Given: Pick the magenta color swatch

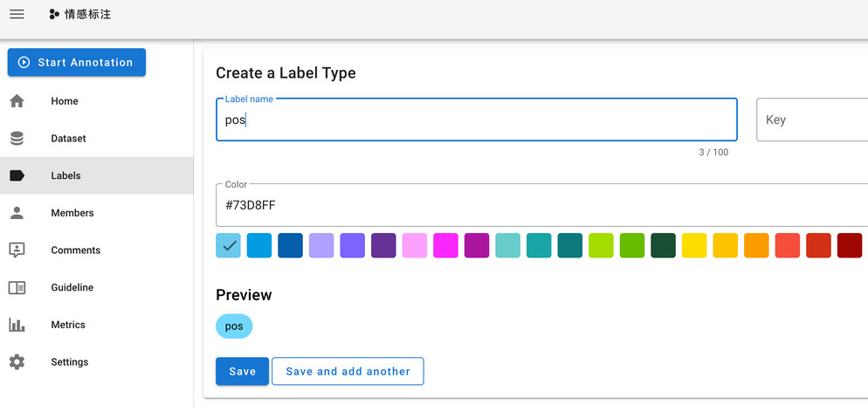Looking at the screenshot, I should pyautogui.click(x=446, y=245).
